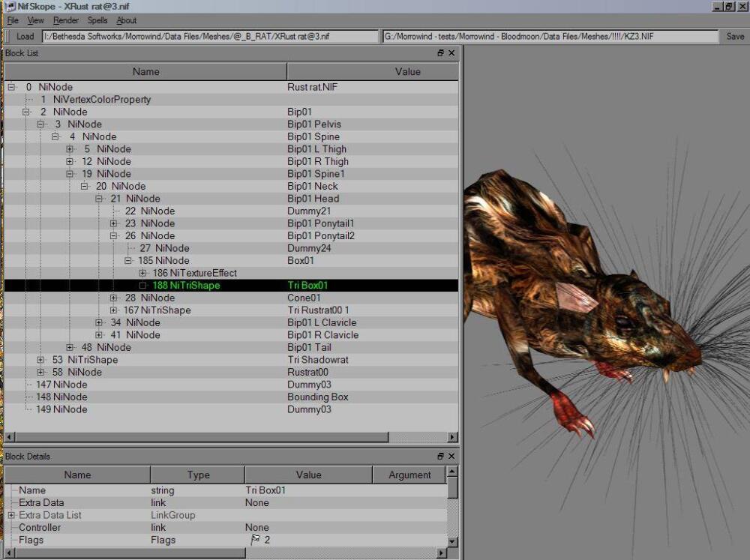Viewport: 750px width, 560px height.
Task: Click Block List scrollbar right arrow
Action: [x=453, y=437]
